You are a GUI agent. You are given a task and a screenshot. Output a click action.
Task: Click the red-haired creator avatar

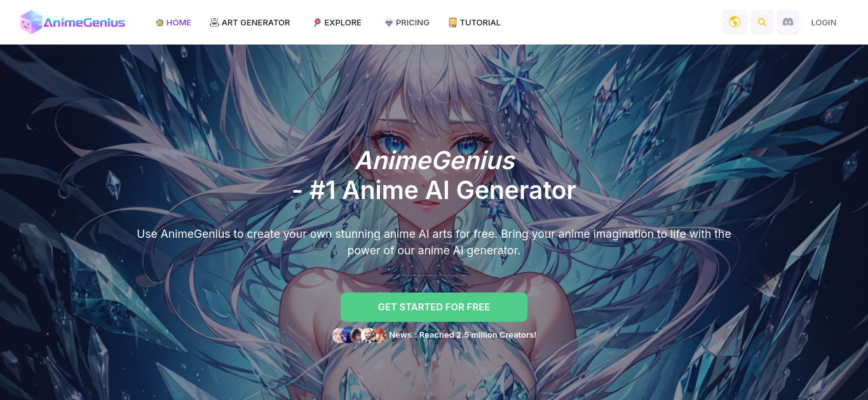(379, 335)
